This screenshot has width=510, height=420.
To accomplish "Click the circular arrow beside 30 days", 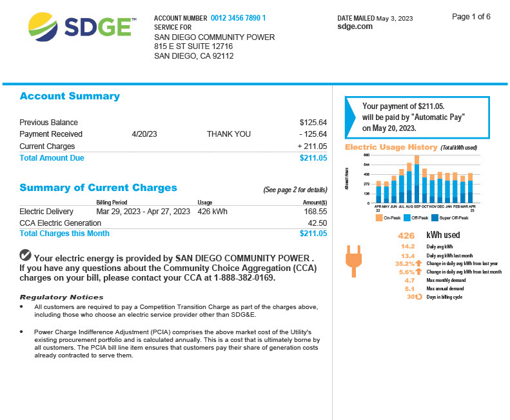I will (x=418, y=297).
